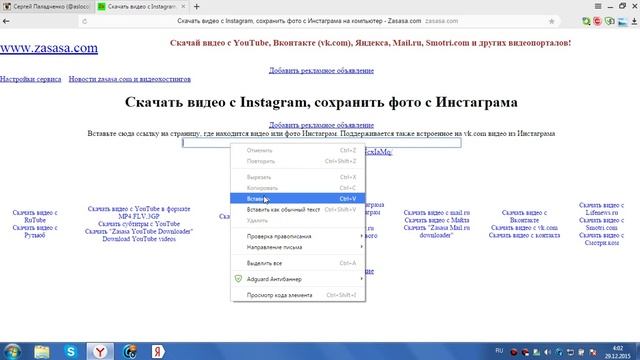Open the downloads arrow icon in toolbar
Viewport: 640px width, 360px height.
pos(634,22)
